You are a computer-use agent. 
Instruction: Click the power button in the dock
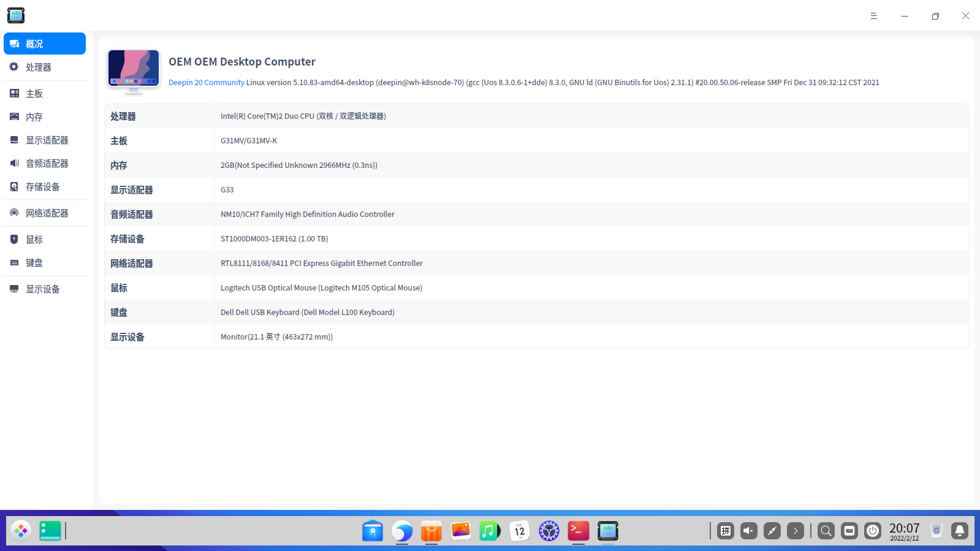click(x=873, y=531)
